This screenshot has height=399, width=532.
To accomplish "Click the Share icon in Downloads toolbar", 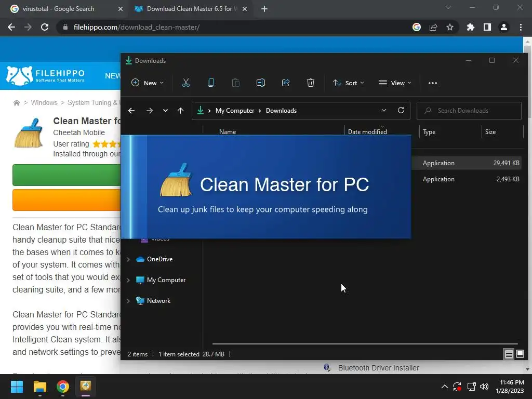I will (286, 83).
